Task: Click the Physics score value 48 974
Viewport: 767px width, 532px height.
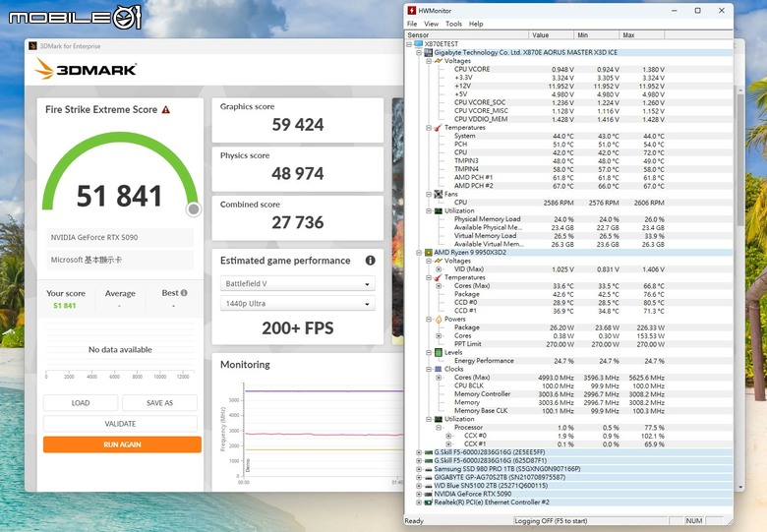Action: [x=297, y=174]
